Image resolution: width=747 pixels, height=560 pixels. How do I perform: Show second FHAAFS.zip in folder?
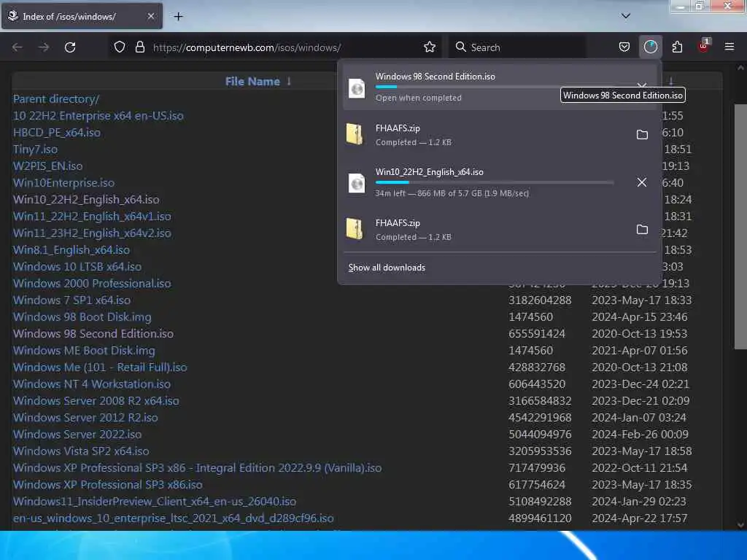pyautogui.click(x=642, y=230)
